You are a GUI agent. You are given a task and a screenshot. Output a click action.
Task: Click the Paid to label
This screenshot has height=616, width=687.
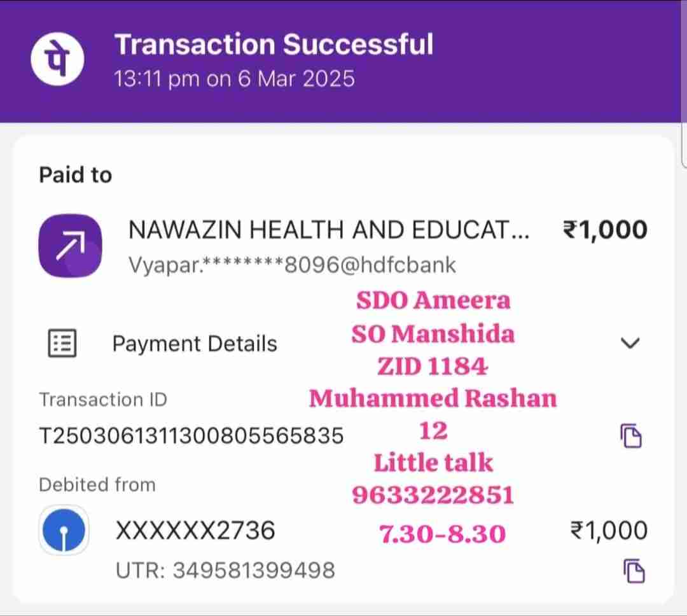click(x=75, y=175)
